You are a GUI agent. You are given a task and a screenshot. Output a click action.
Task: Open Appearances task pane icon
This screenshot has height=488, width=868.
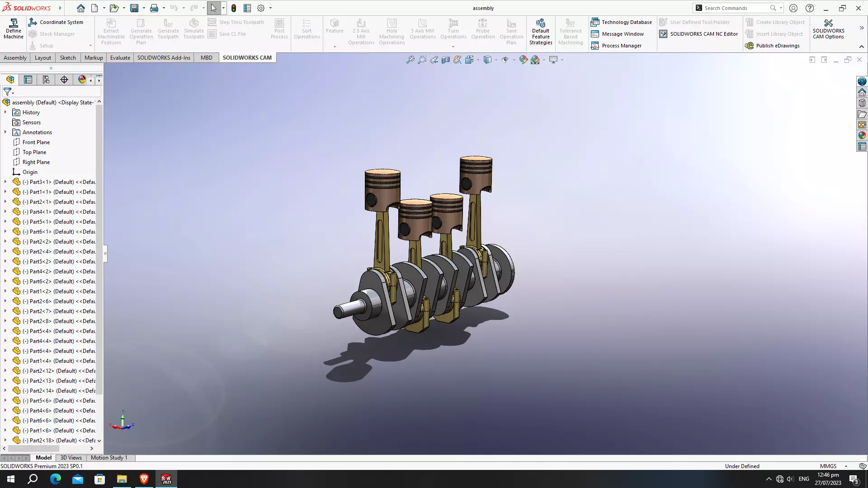[x=862, y=136]
